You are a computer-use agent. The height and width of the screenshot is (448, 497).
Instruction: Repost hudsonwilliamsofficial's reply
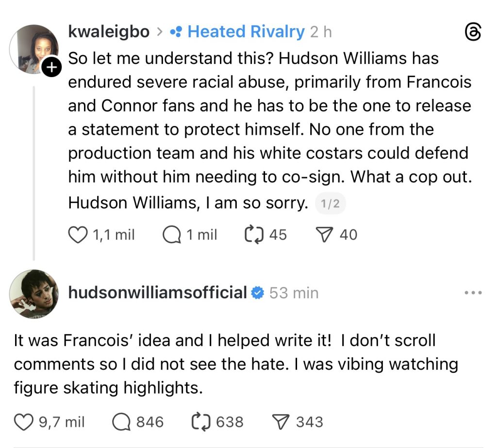(200, 422)
